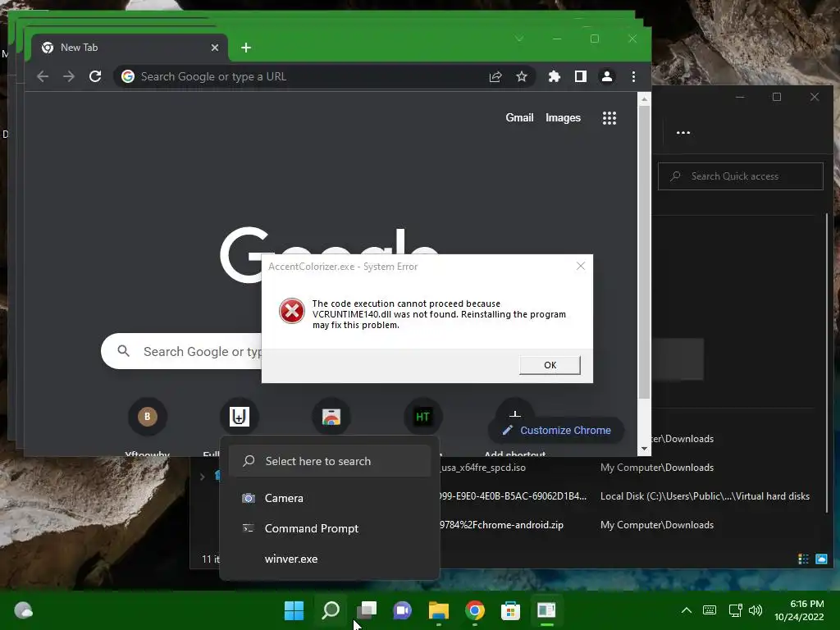Click the Virtual hard disks location text
This screenshot has height=630, width=840.
705,496
